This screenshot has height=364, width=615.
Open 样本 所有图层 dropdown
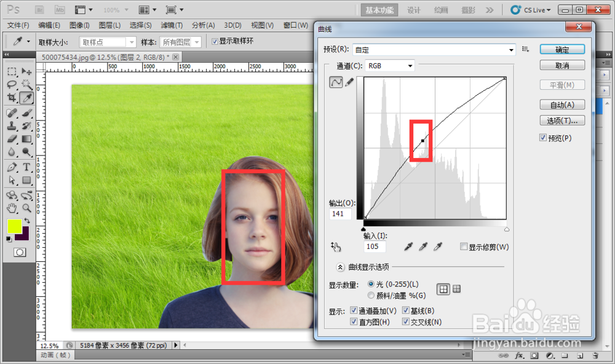[180, 42]
